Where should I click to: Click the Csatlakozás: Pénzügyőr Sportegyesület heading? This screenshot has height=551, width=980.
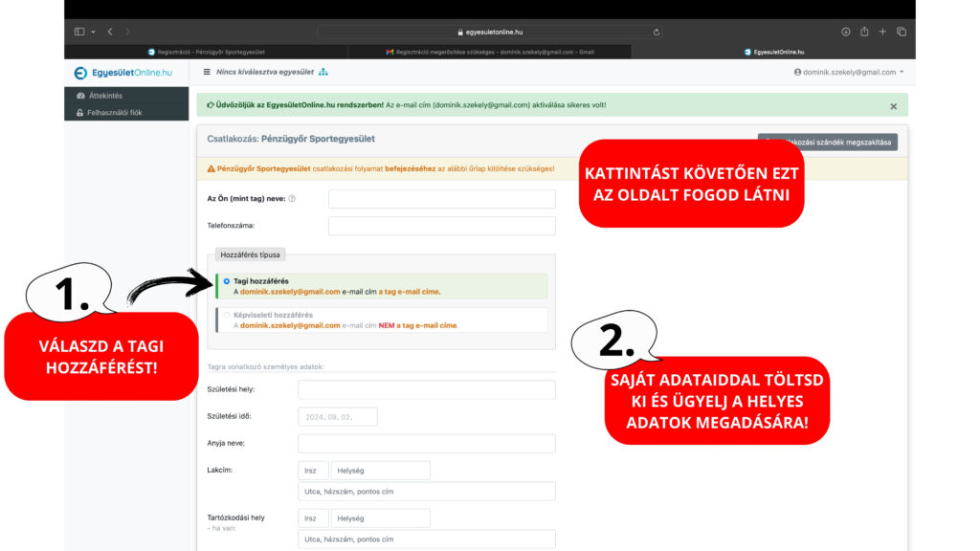[291, 139]
